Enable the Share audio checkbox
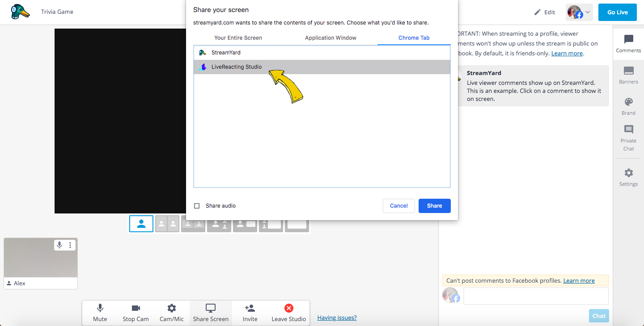This screenshot has width=644, height=326. [197, 206]
